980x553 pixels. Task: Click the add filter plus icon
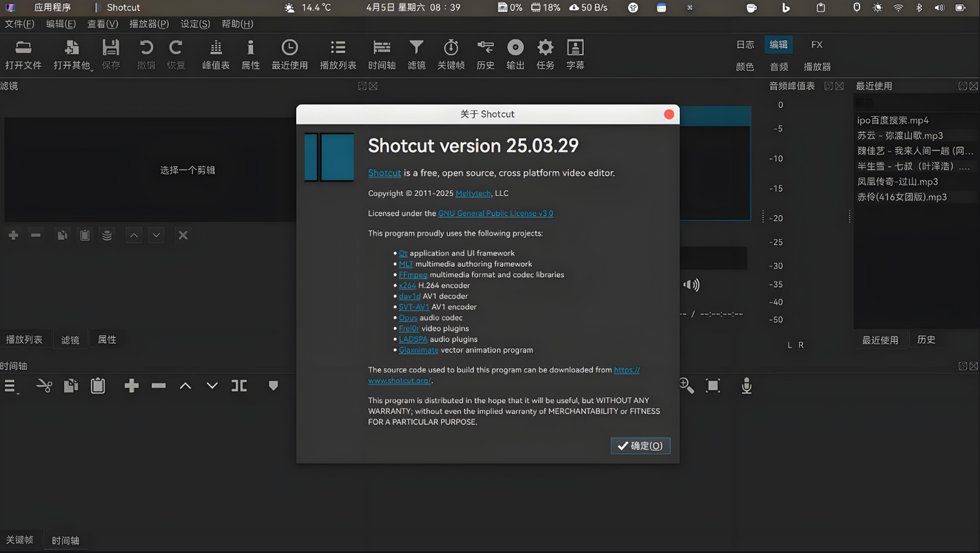tap(13, 235)
